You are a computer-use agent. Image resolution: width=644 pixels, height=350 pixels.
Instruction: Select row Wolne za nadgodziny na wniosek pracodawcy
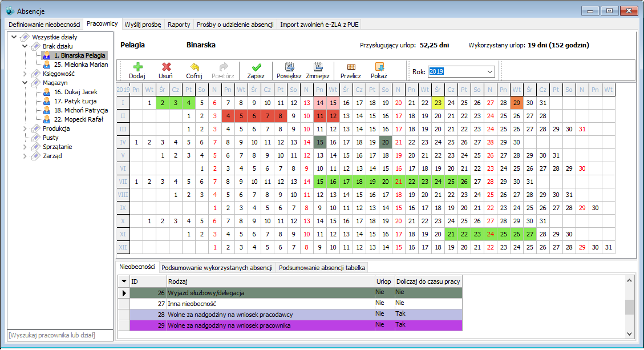(296, 315)
